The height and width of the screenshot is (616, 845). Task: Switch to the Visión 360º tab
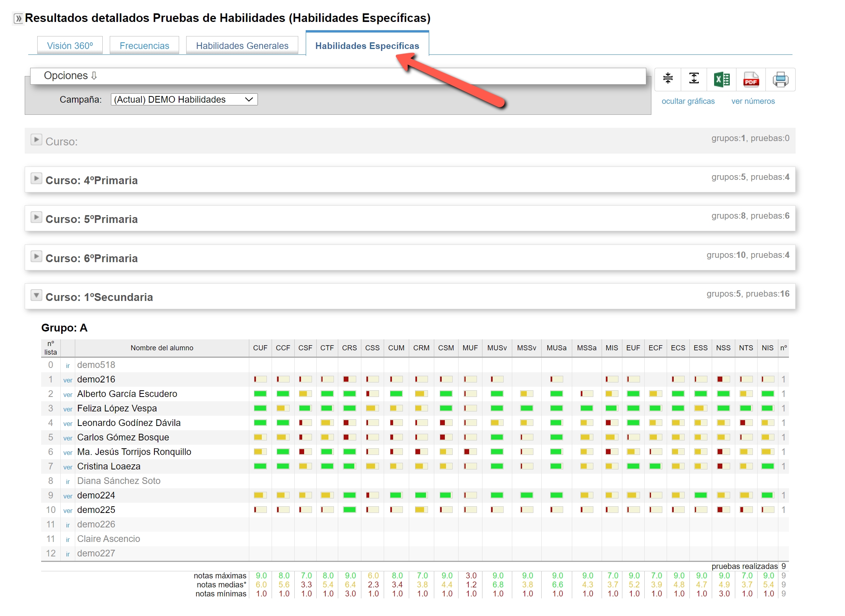point(70,46)
